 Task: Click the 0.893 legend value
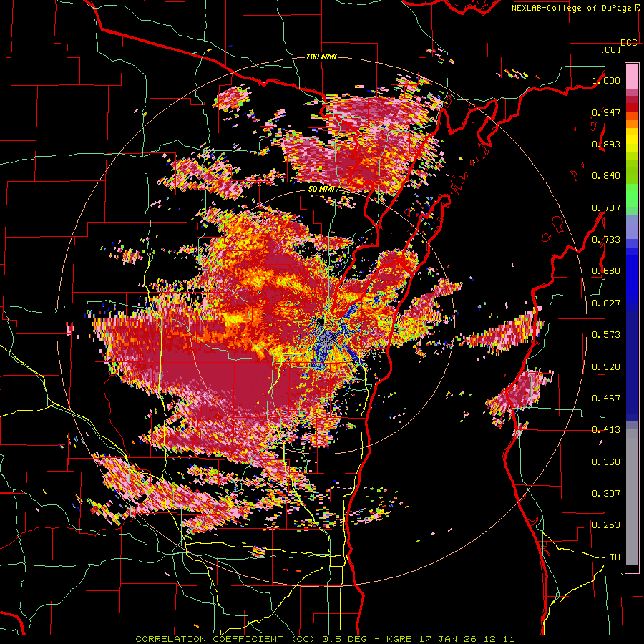click(606, 144)
